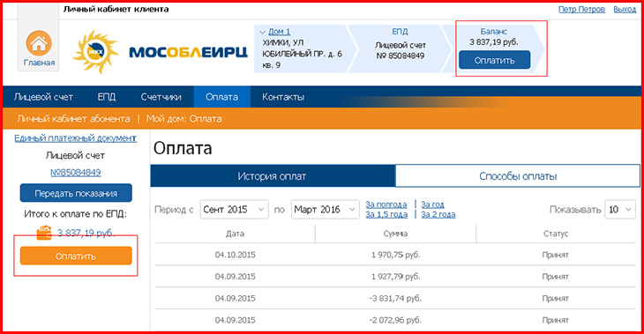Click the orange wallet icon near total
The width and height of the screenshot is (644, 334).
[x=44, y=233]
